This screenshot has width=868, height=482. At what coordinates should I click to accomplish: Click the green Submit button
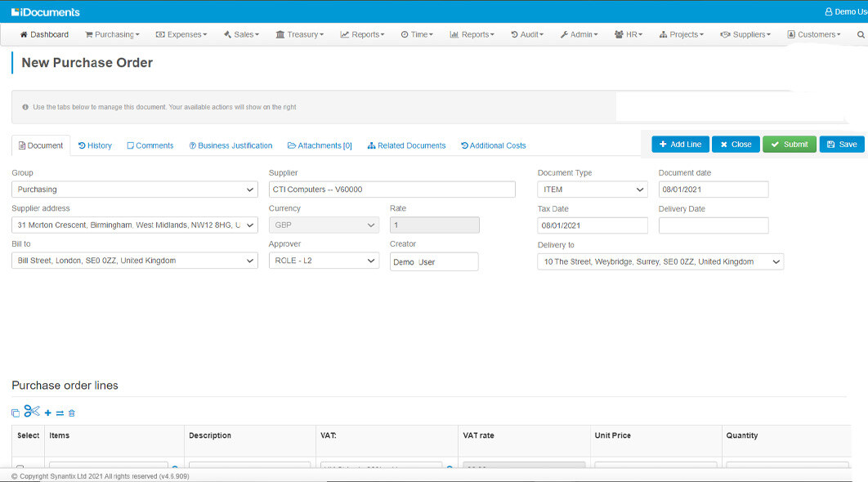coord(790,145)
